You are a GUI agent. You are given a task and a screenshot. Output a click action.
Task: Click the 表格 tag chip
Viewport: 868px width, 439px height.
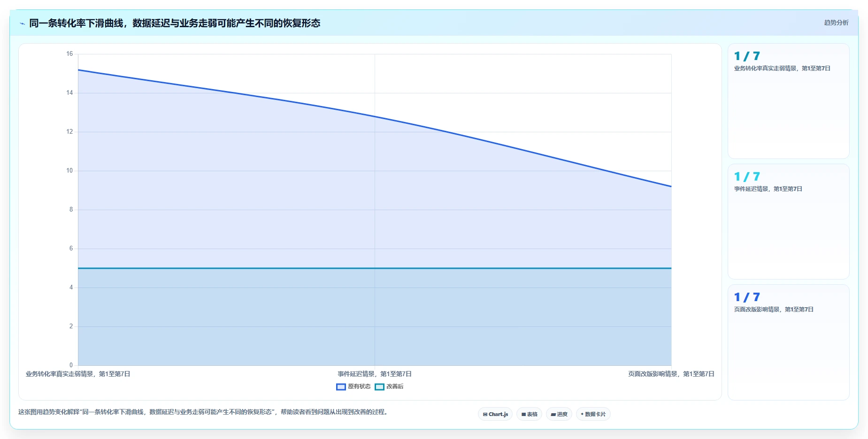(x=529, y=414)
